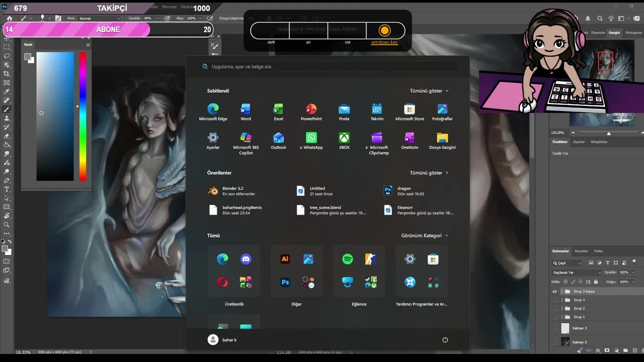Open the tree_scene.blend recommended file
Viewport: 644px width, 362px height.
pyautogui.click(x=331, y=210)
